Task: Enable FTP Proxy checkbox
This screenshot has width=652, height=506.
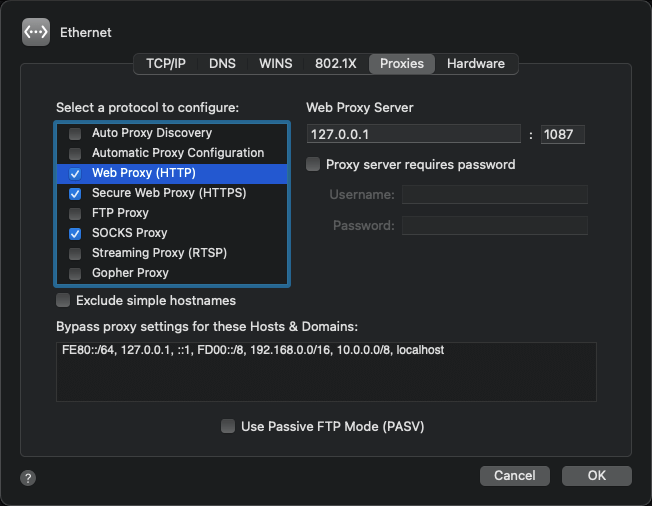Action: [x=75, y=213]
